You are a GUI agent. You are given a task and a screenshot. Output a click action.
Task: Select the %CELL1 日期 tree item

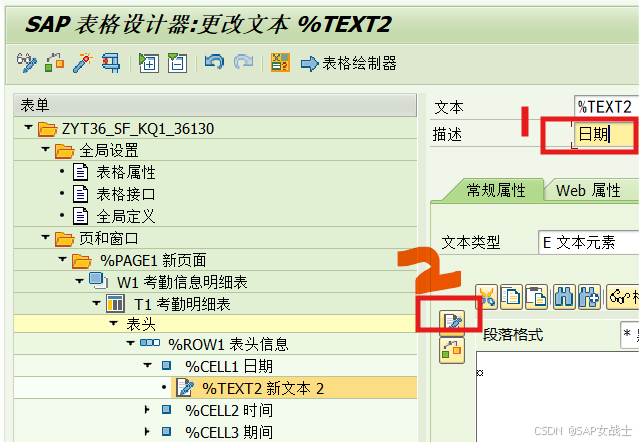coord(229,366)
